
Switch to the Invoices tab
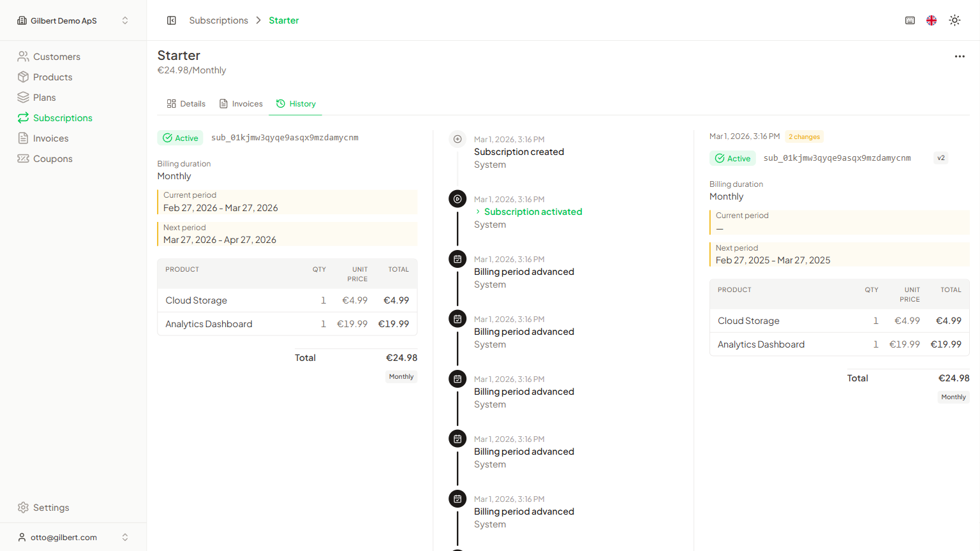[x=241, y=104]
